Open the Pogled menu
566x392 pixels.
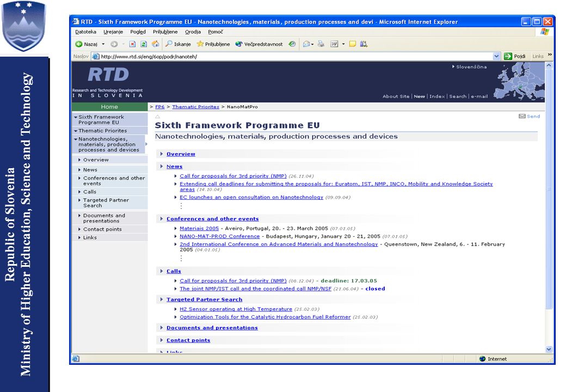tap(138, 32)
